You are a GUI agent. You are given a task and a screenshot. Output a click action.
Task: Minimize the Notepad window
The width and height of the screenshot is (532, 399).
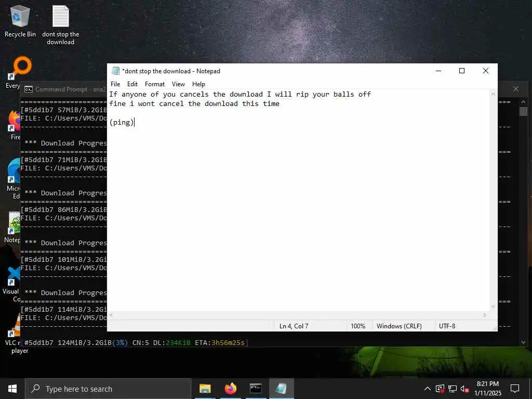[x=438, y=71]
